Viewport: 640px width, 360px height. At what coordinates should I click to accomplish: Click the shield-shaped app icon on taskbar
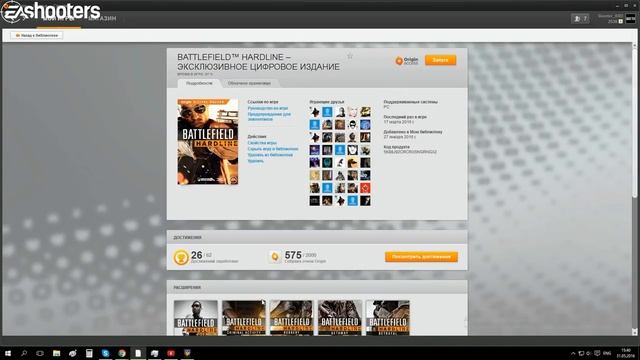[187, 353]
